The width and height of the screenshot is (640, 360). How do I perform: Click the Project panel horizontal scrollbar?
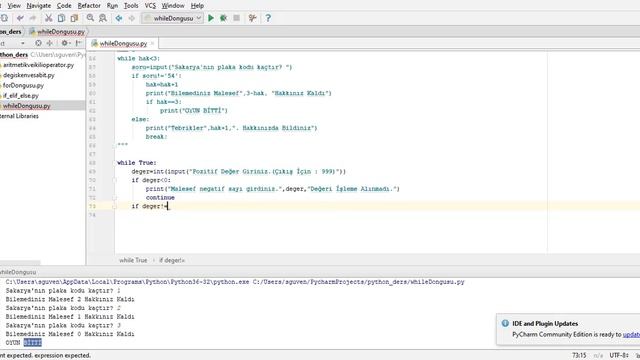(x=20, y=263)
